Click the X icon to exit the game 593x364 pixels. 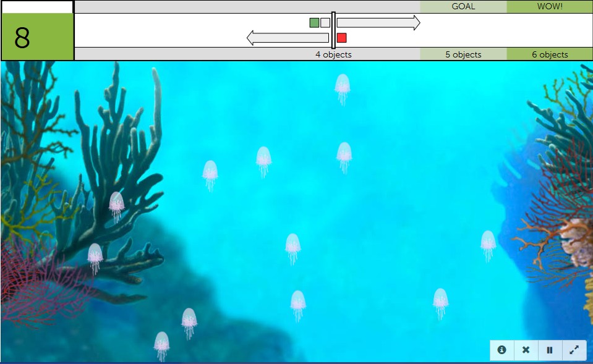point(526,350)
